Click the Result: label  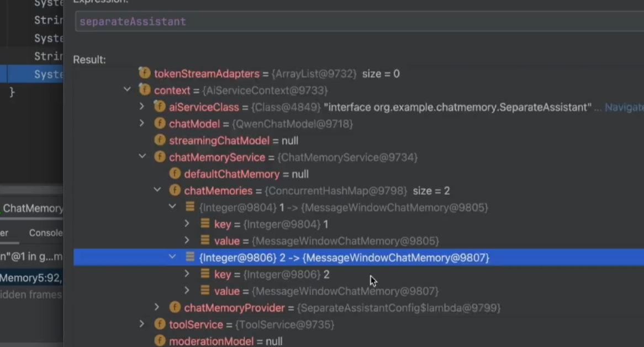click(89, 60)
